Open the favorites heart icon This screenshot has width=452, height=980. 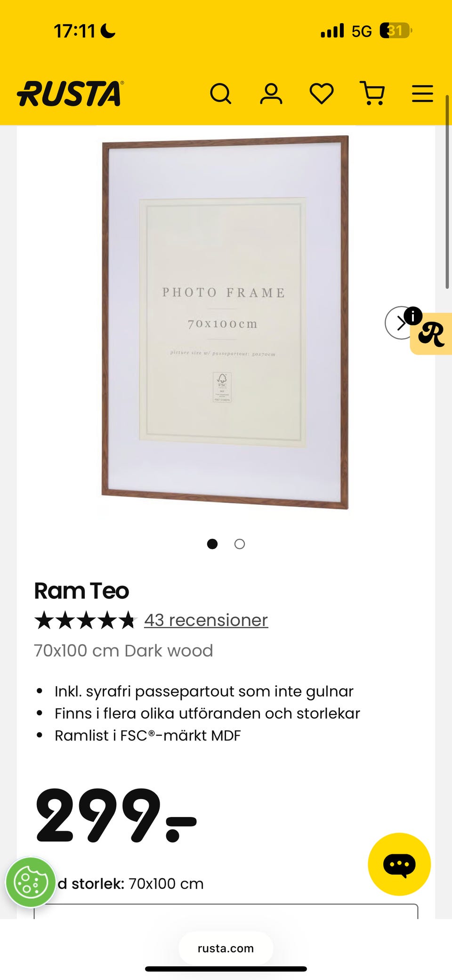click(322, 93)
